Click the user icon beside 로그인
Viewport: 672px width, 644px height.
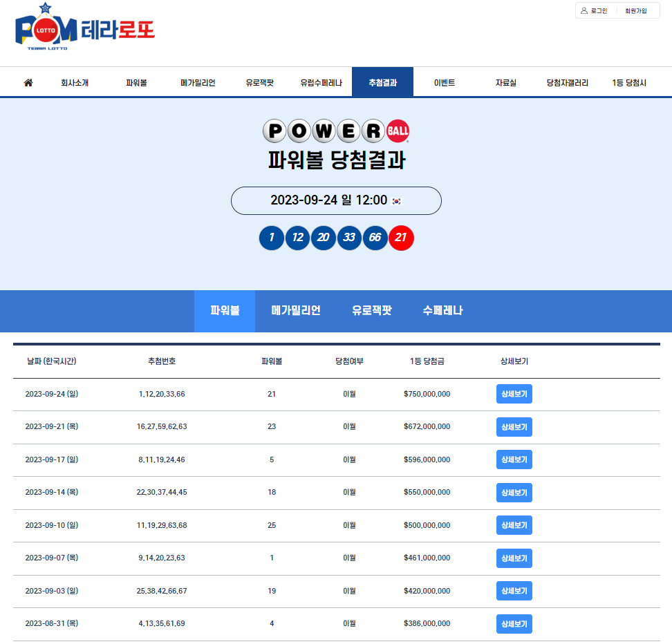pyautogui.click(x=584, y=11)
